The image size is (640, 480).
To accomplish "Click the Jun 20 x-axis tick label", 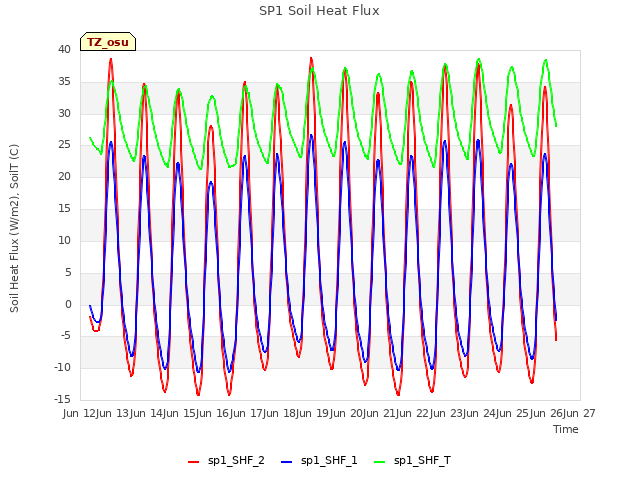I will point(347,413).
